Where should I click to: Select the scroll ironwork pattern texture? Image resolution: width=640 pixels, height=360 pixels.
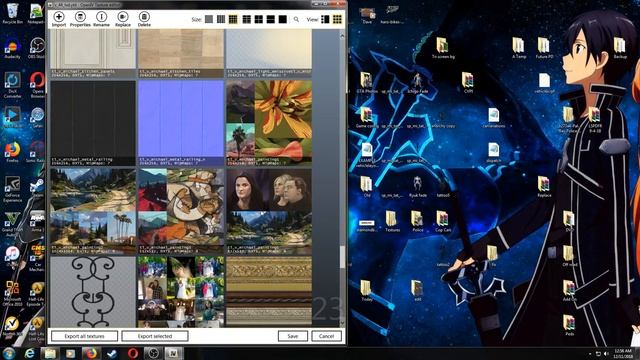tap(93, 291)
